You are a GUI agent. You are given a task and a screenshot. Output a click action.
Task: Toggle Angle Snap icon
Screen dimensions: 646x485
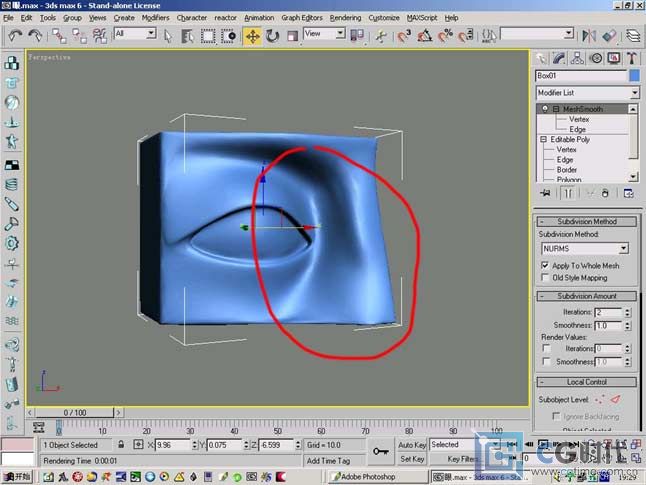425,36
